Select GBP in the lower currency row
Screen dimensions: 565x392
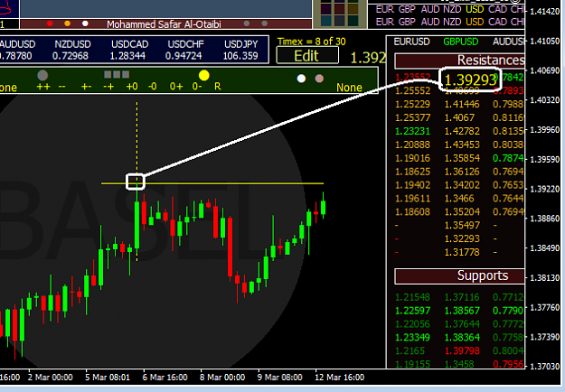(407, 22)
